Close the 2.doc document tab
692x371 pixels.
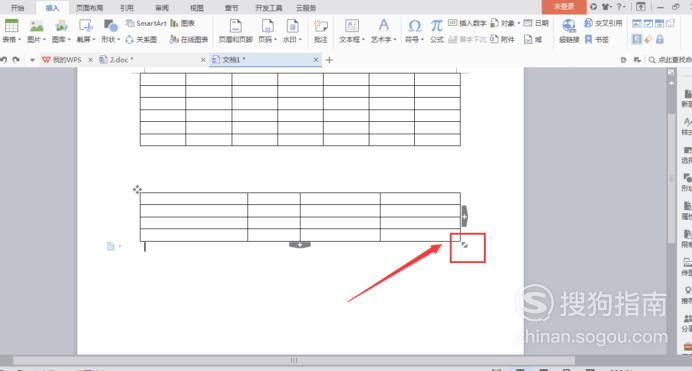pos(203,60)
